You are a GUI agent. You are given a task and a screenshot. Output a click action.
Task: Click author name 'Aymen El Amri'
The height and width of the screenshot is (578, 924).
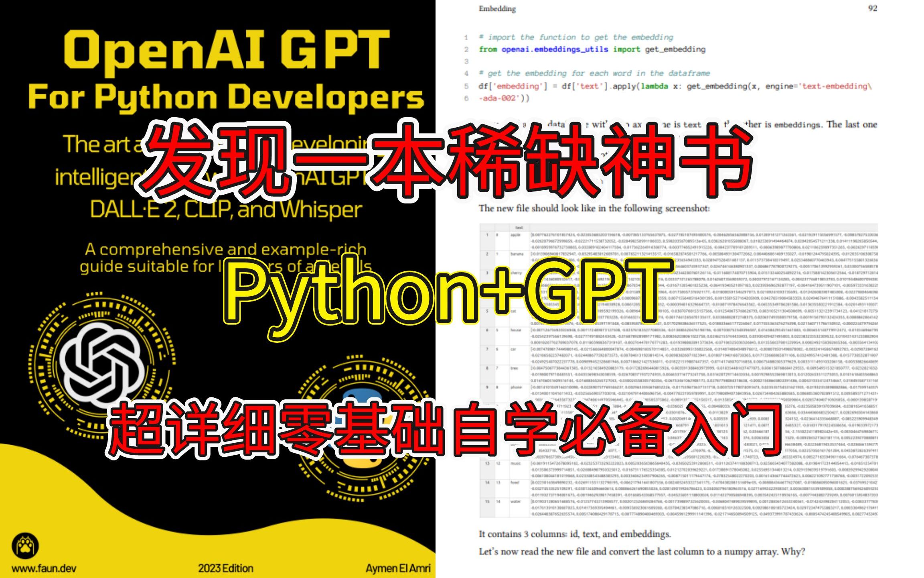tap(398, 568)
